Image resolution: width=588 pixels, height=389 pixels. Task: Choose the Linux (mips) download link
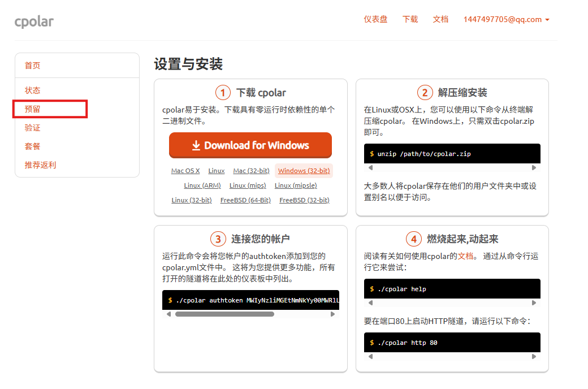[x=248, y=185]
